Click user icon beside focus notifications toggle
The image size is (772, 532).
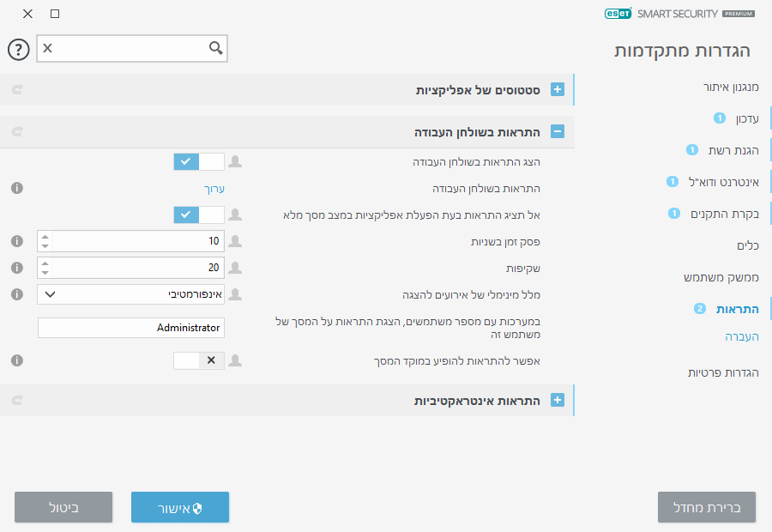click(235, 360)
